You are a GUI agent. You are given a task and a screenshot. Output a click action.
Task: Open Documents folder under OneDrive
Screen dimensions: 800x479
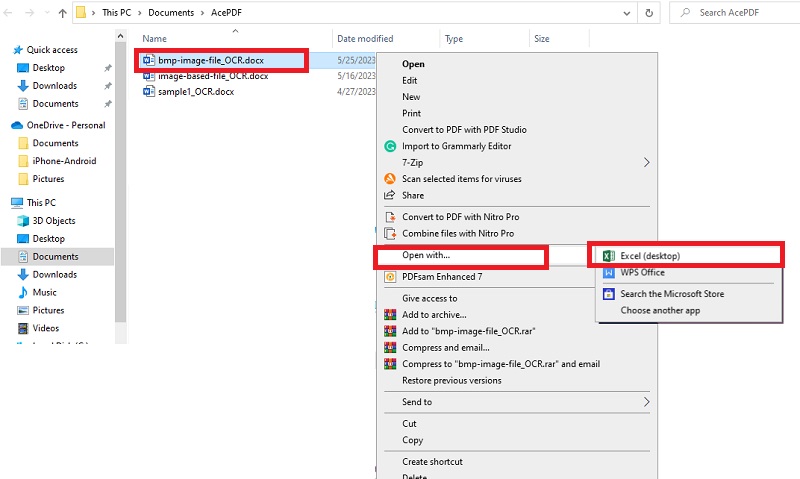point(55,143)
